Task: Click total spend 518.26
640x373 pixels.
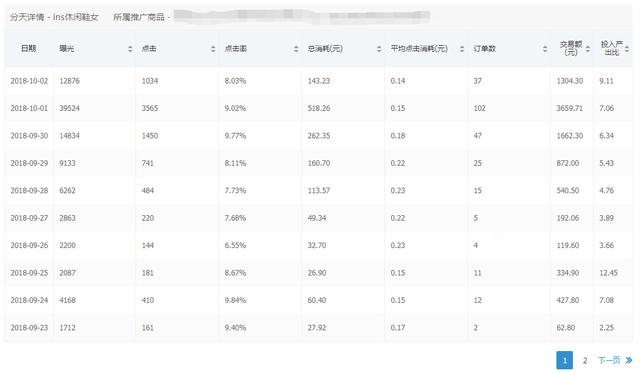Action: [319, 108]
